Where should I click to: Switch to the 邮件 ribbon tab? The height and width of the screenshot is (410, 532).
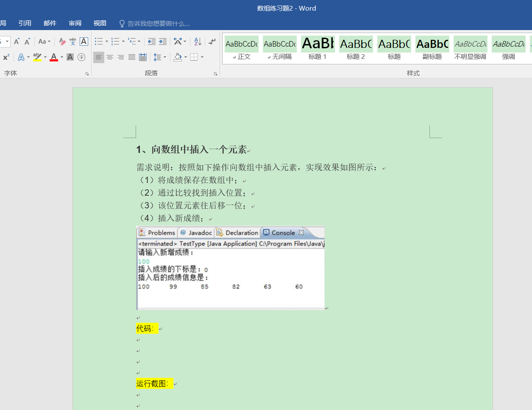point(50,23)
